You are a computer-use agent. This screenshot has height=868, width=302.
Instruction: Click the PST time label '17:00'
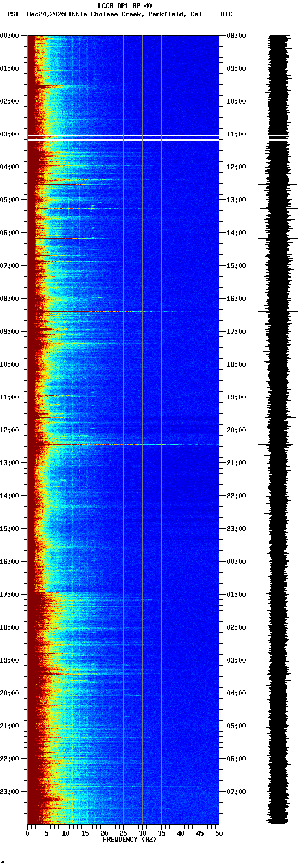[x=9, y=595]
